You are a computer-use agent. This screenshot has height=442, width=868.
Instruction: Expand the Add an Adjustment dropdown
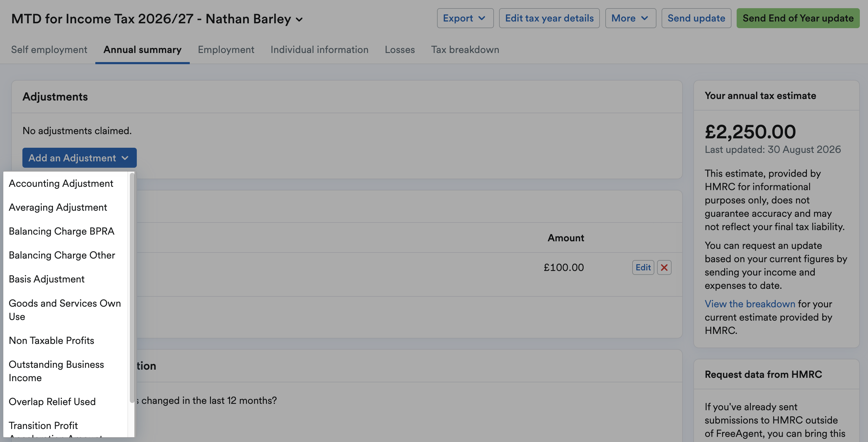(x=80, y=157)
